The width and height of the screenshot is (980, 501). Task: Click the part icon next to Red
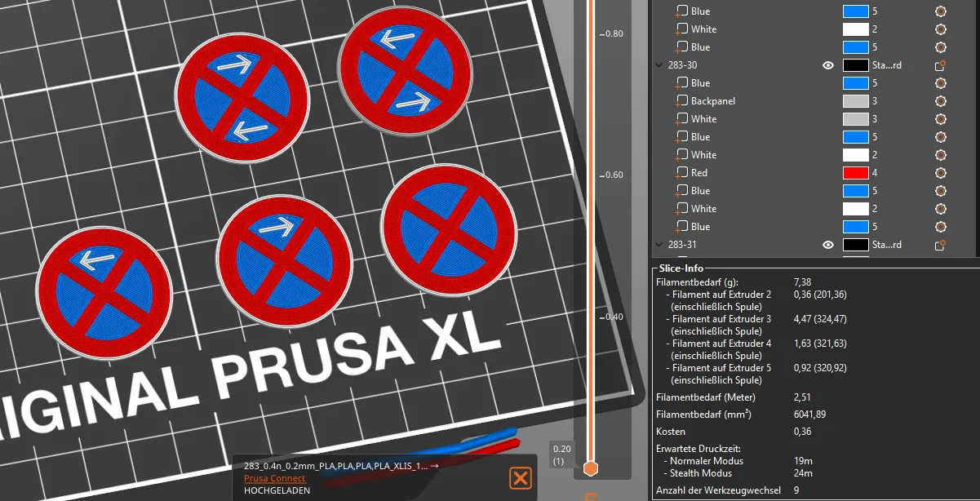681,173
